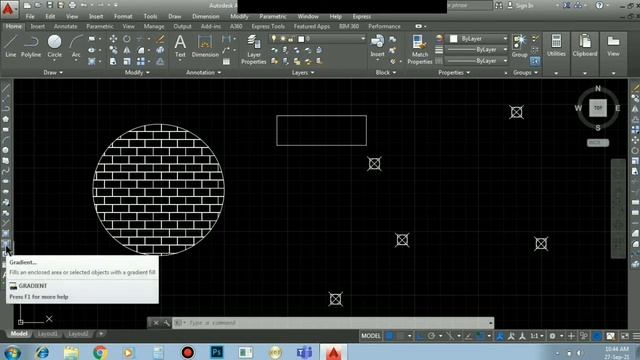Click the WCS label under the ViewCube
640x360 pixels.
tap(598, 142)
